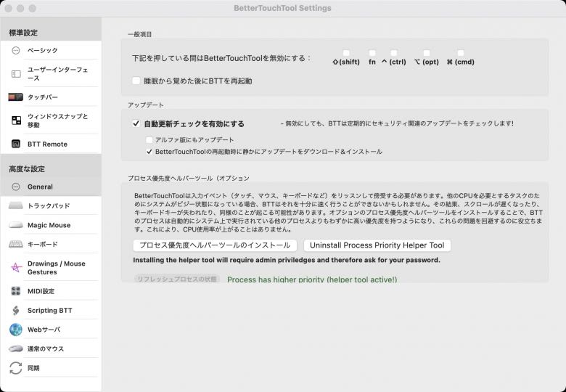Image resolution: width=566 pixels, height=392 pixels.
Task: Open ベーシック settings section
Action: coord(52,51)
